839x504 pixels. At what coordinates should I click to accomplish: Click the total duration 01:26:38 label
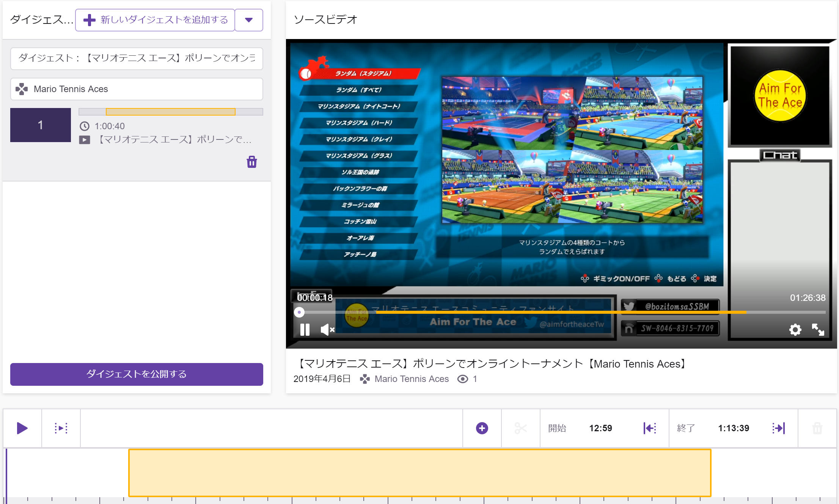(x=808, y=298)
